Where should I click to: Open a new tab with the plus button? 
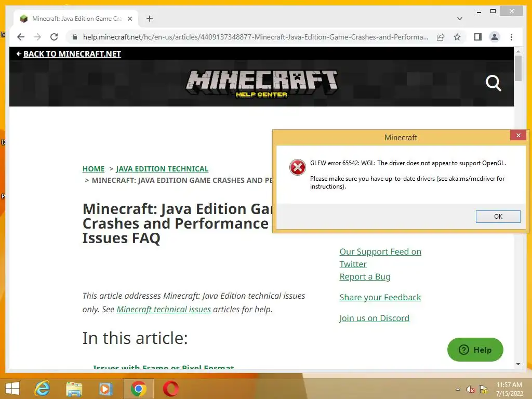[150, 19]
